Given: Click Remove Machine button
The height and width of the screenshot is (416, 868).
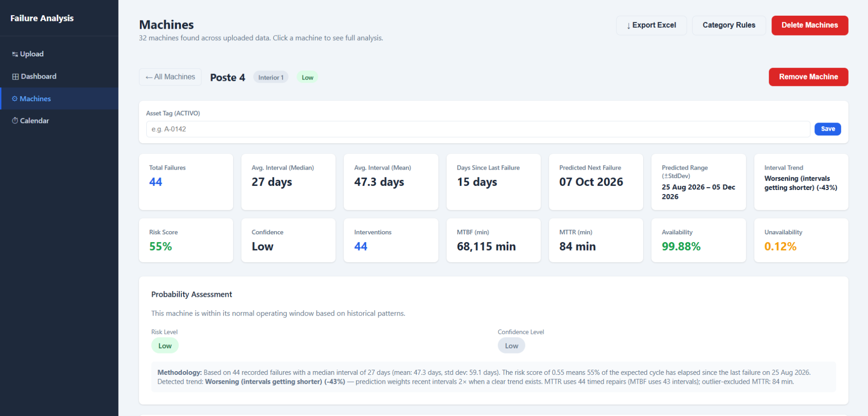Looking at the screenshot, I should click(x=808, y=77).
